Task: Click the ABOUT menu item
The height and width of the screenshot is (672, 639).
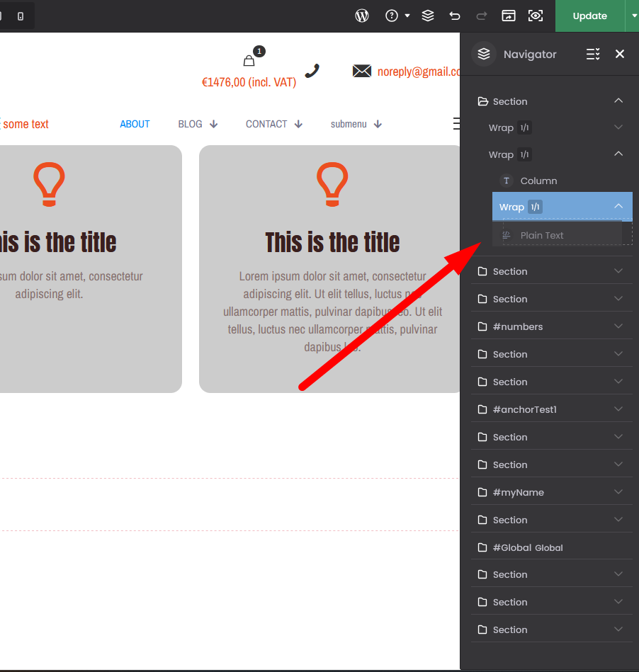Action: click(x=135, y=124)
